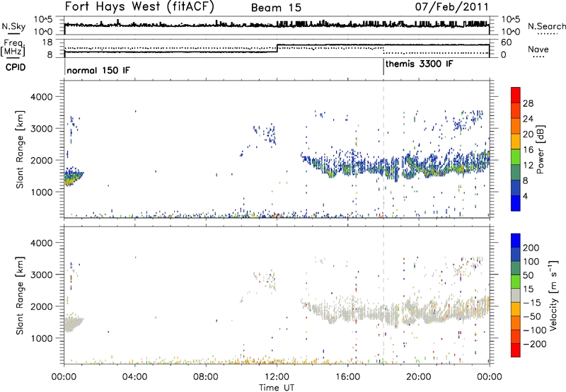Click the 'Slant Range [km]' label of velocity panel
Image resolution: width=566 pixels, height=392 pixels.
tap(20, 296)
